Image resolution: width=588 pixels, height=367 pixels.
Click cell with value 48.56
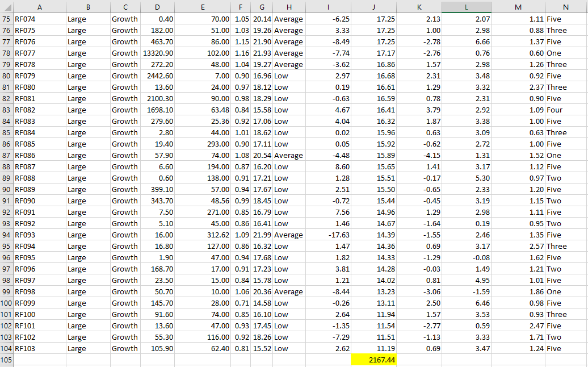[x=203, y=201]
